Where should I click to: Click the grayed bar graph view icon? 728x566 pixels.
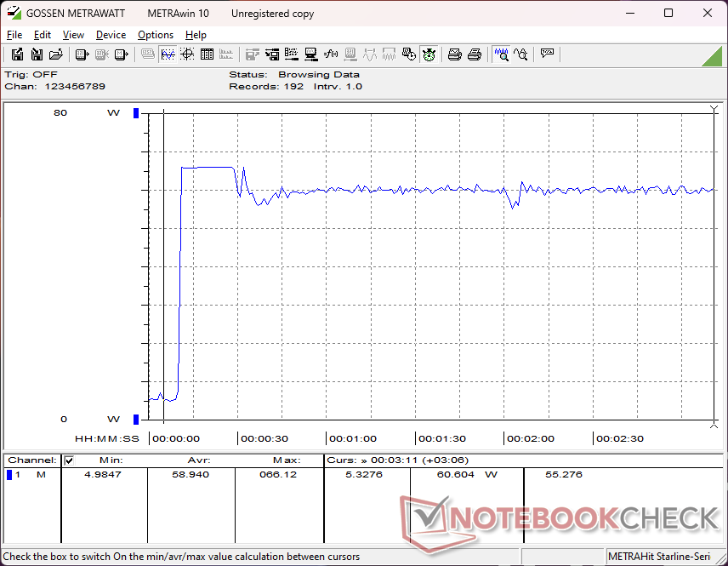tap(226, 54)
